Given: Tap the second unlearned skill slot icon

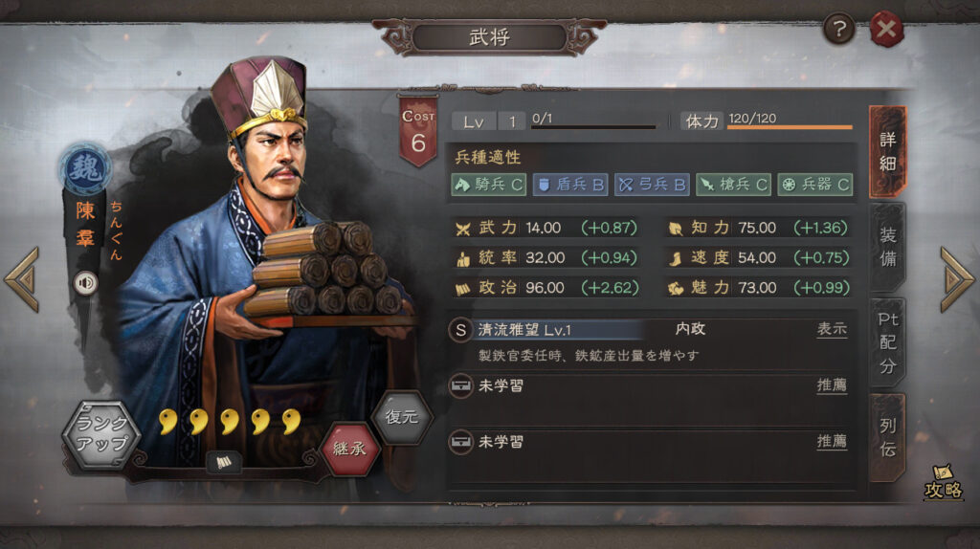Looking at the screenshot, I should (x=461, y=442).
